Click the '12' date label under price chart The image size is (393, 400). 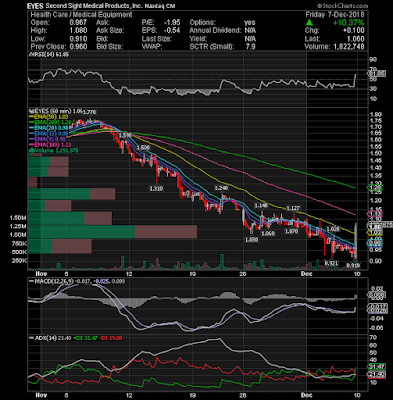129,274
